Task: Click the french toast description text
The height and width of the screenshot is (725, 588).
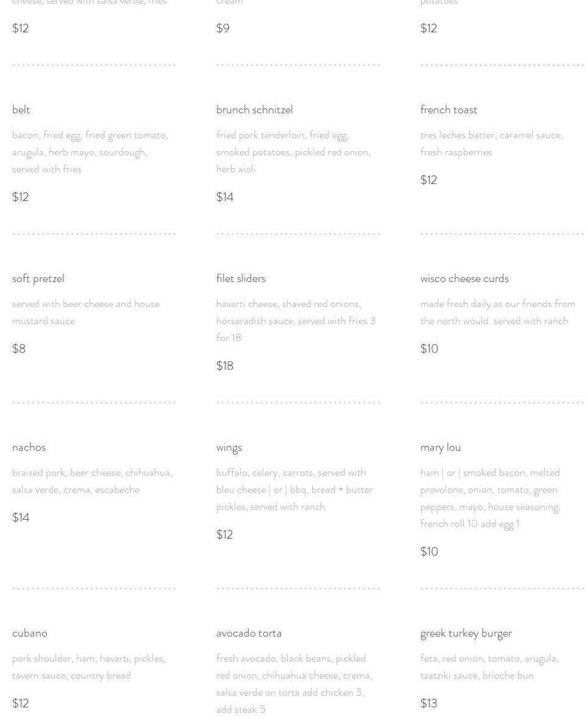Action: pyautogui.click(x=491, y=143)
